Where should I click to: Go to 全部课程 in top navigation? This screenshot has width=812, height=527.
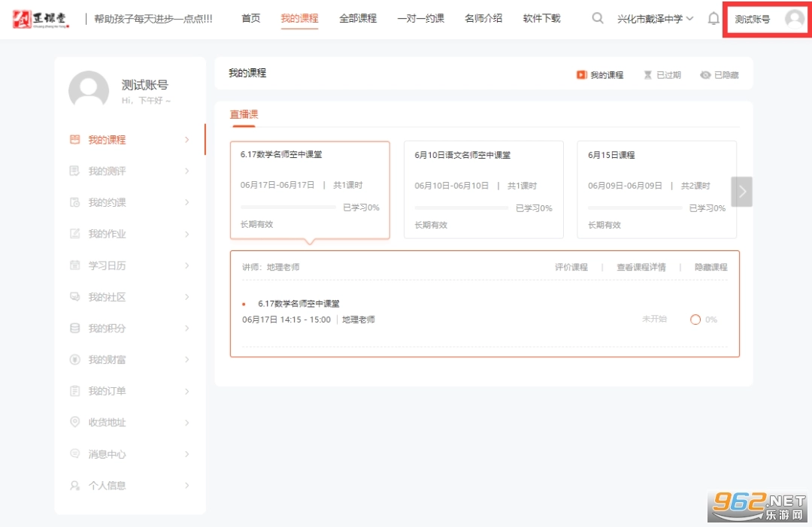pyautogui.click(x=358, y=19)
